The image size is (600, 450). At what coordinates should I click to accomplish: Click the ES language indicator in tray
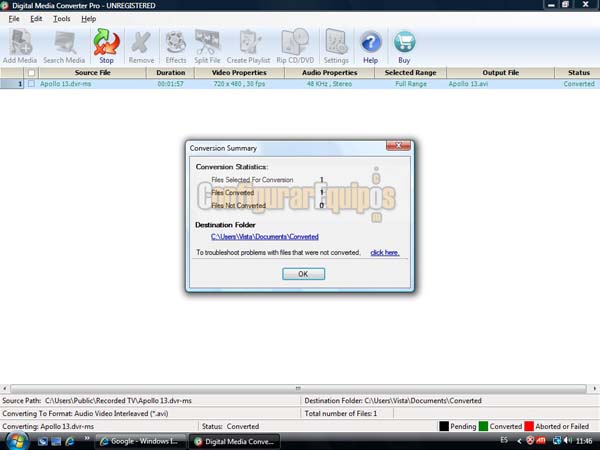pos(504,440)
